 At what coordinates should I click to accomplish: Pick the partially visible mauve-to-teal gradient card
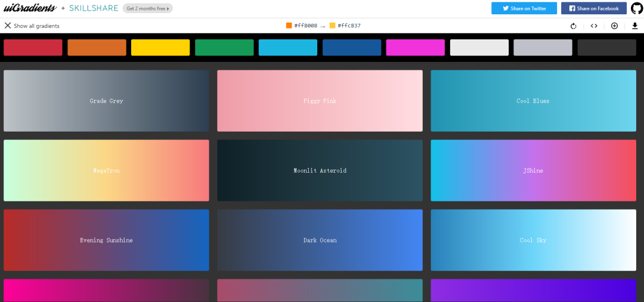[320, 291]
